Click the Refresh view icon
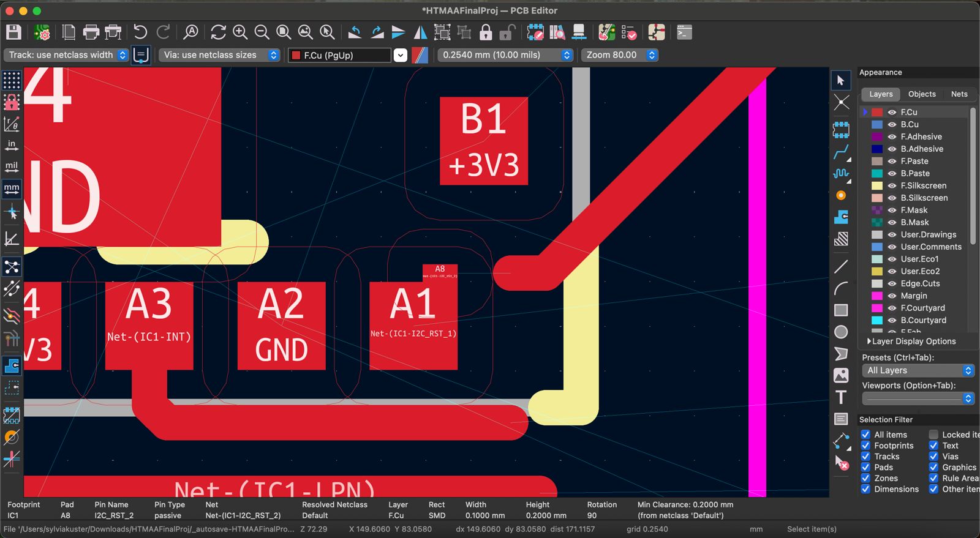 coord(218,32)
